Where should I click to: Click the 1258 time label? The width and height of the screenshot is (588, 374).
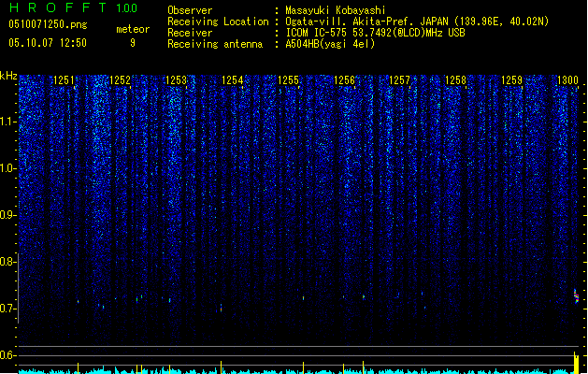(455, 79)
